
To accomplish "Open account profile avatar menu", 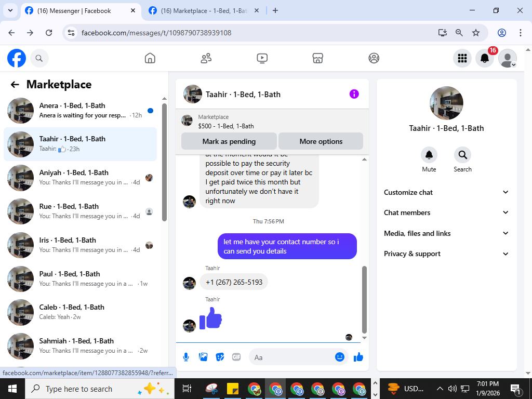I will (x=507, y=58).
